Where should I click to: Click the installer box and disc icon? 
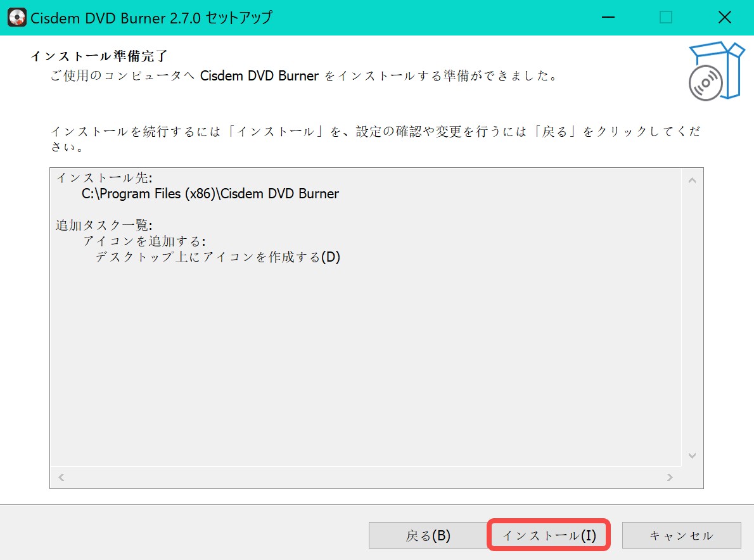pos(716,71)
